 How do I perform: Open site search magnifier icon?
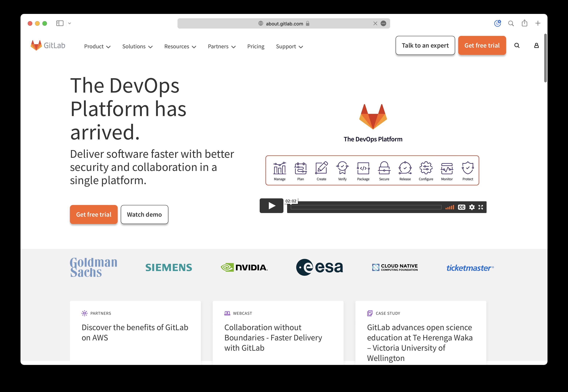pyautogui.click(x=517, y=45)
